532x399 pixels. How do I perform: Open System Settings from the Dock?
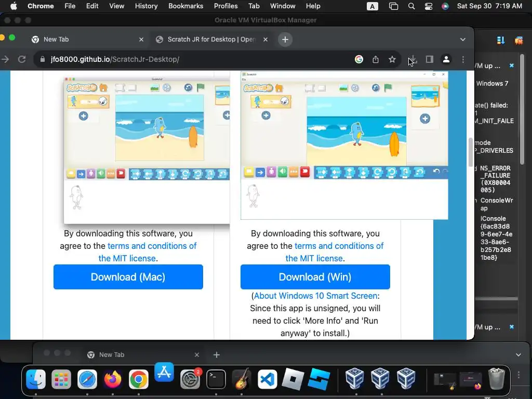pos(190,379)
